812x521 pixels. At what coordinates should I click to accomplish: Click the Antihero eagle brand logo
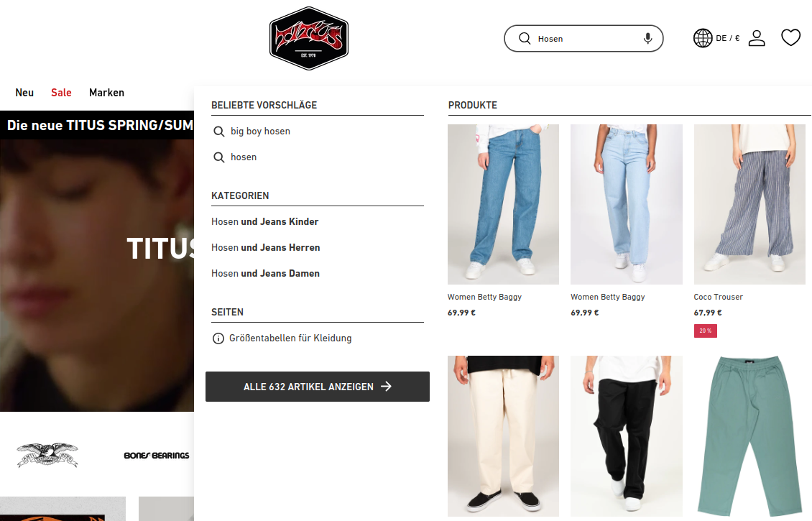47,455
